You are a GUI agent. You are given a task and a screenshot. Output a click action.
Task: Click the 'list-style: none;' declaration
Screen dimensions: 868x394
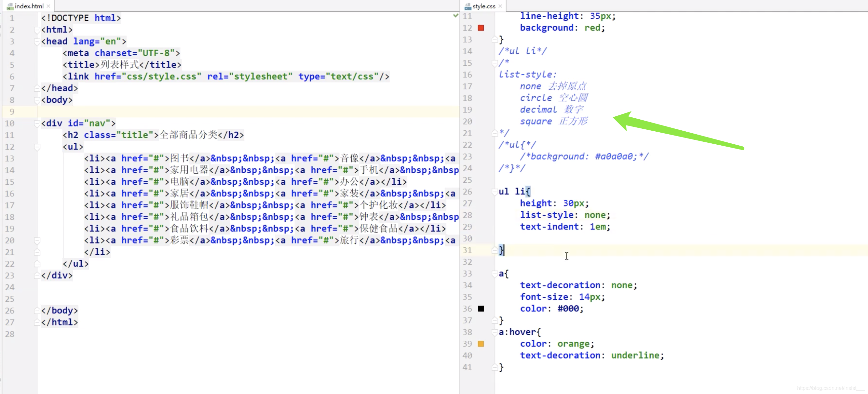pos(565,215)
